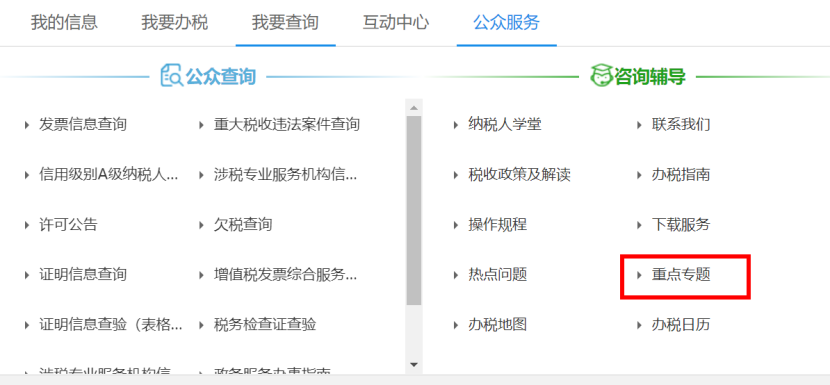Open 纳税人学堂 link
Screen dimensions: 830x385
point(505,125)
